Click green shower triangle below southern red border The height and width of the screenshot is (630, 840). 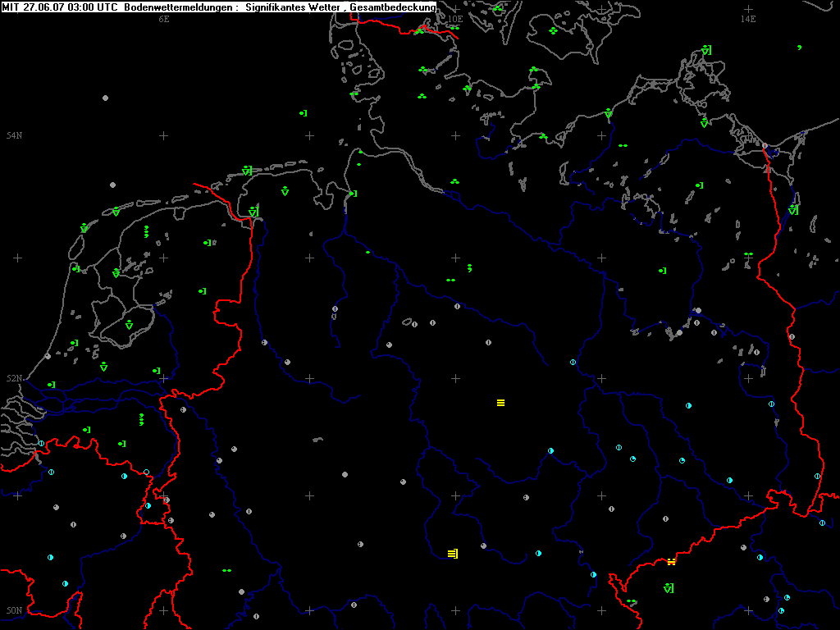point(669,588)
